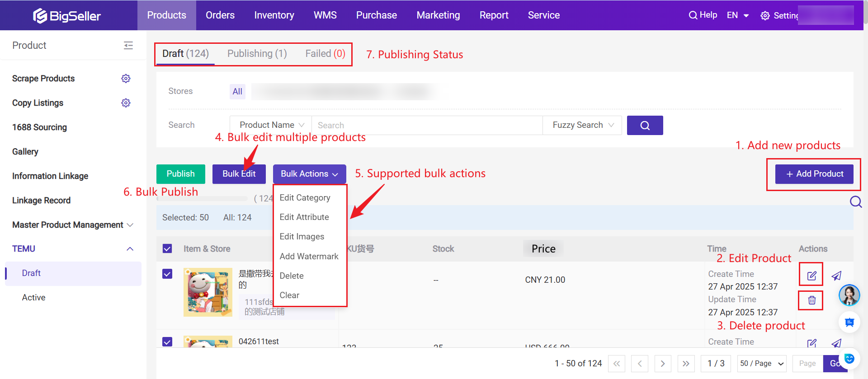Screen dimensions: 868x379
Task: Toggle the Bulk Actions dropdown
Action: pos(309,174)
